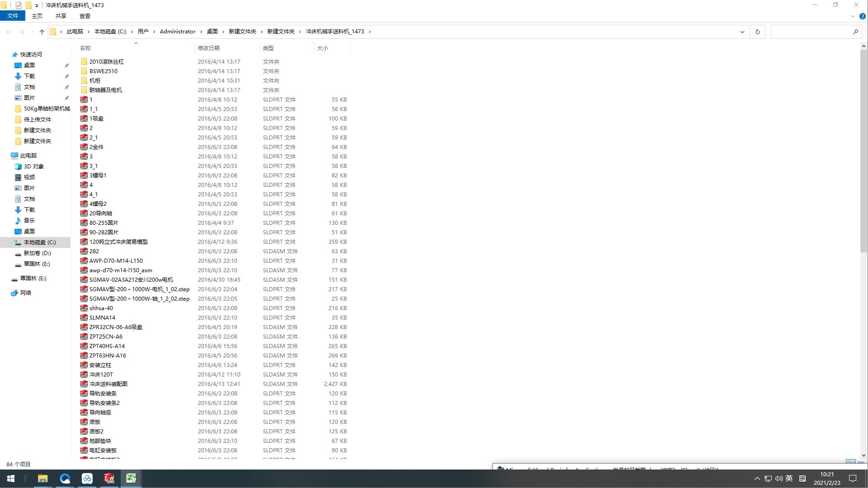
Task: Expand the address bar history dropdown
Action: (x=742, y=32)
